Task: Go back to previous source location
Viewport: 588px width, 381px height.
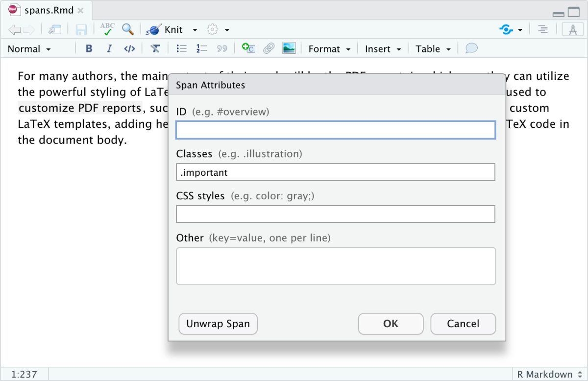Action: (x=15, y=30)
